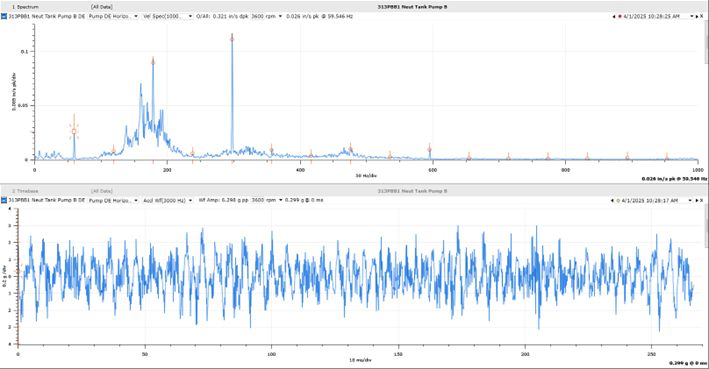Click the All Data label in the Spectrum header

[x=102, y=7]
